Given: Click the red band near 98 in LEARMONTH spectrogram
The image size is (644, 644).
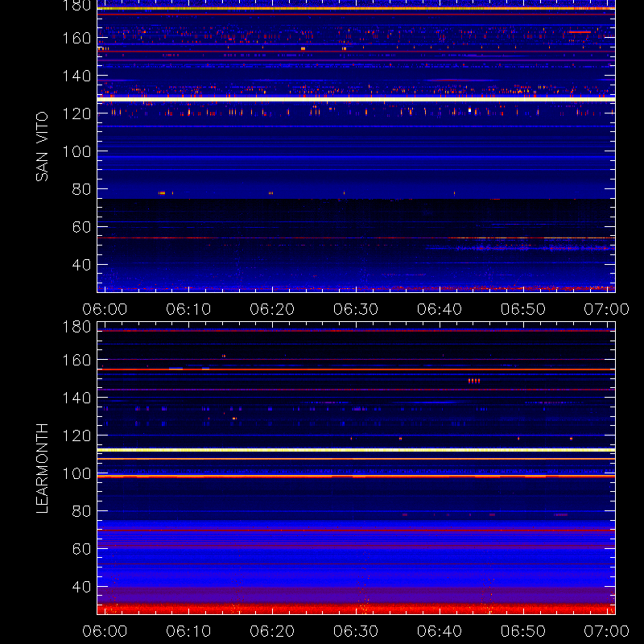Looking at the screenshot, I should tap(356, 477).
